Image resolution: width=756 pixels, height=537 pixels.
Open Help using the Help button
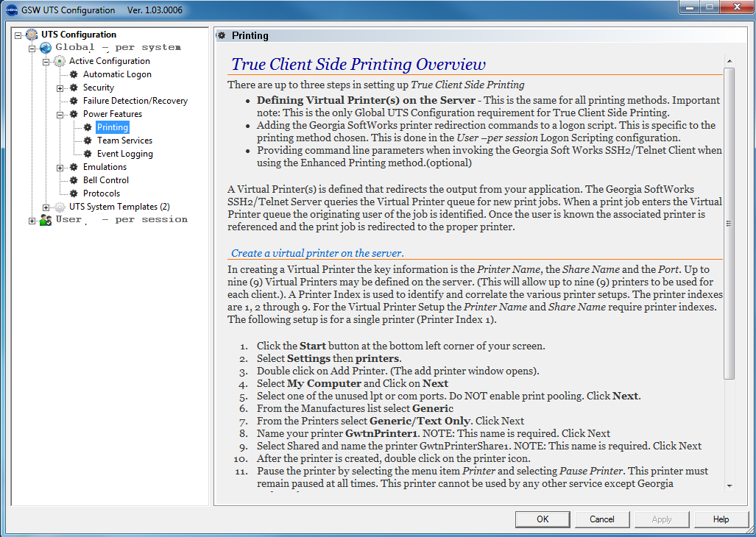tap(721, 519)
